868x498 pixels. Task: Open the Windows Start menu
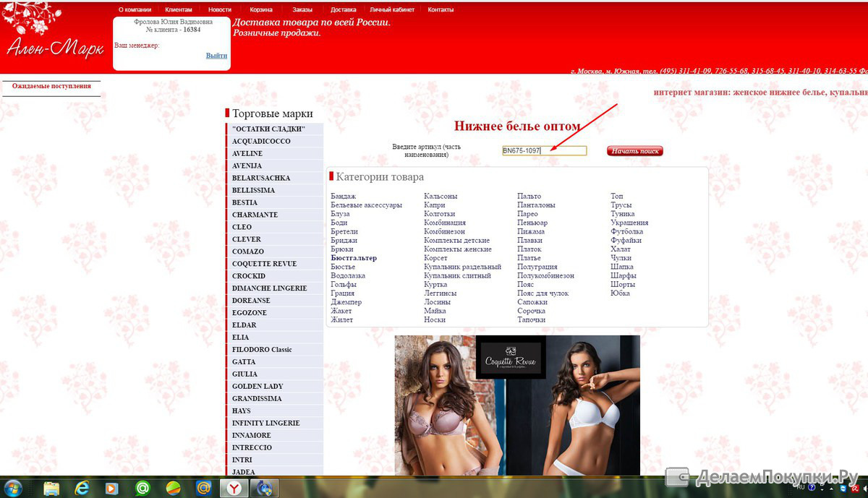click(x=14, y=488)
